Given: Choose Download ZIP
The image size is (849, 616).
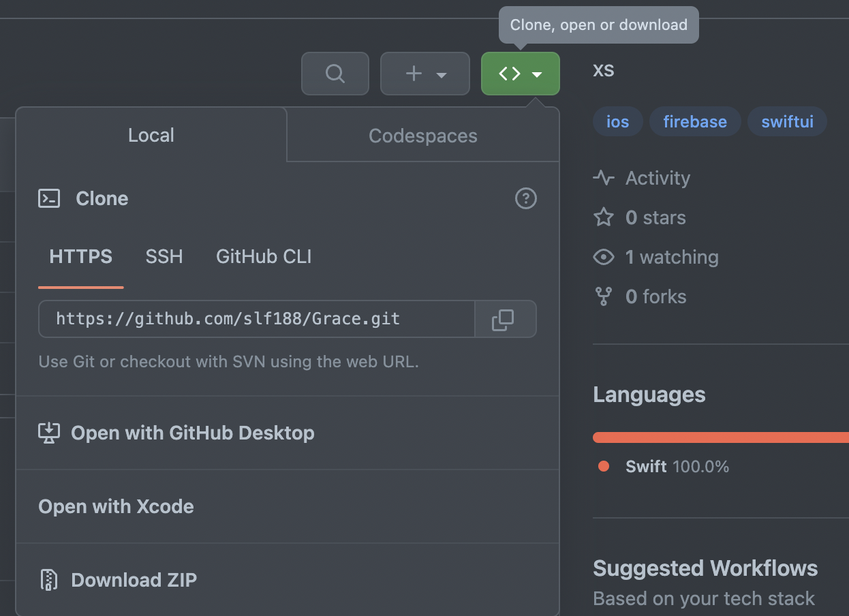Looking at the screenshot, I should click(x=288, y=580).
